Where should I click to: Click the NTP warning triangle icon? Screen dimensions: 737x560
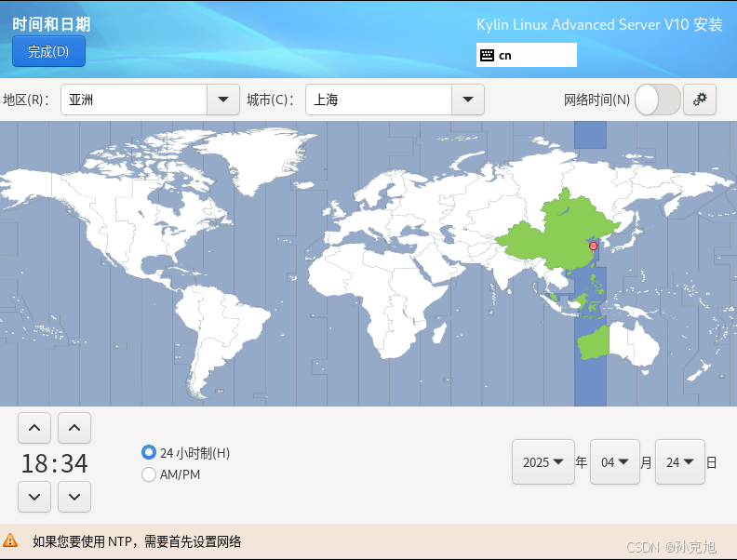point(10,540)
